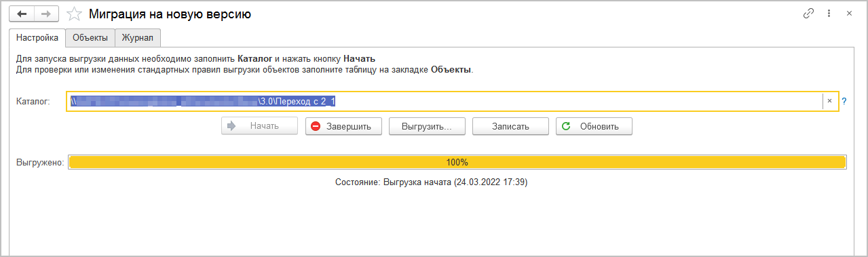Stop the export with the Завершить button

(x=343, y=126)
